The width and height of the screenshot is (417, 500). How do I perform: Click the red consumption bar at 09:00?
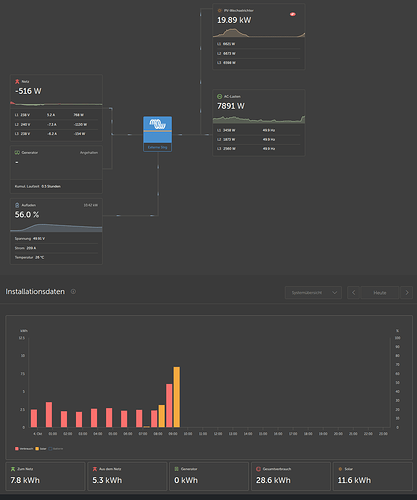point(169,405)
